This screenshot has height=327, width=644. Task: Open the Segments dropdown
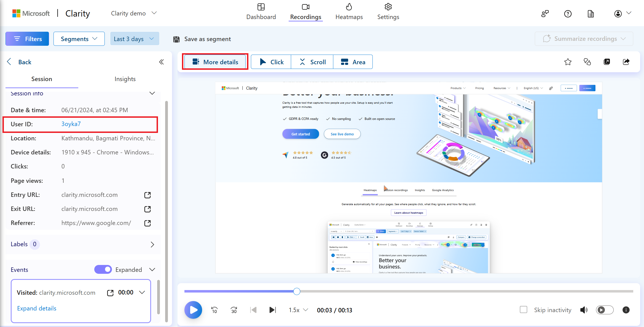tap(79, 39)
